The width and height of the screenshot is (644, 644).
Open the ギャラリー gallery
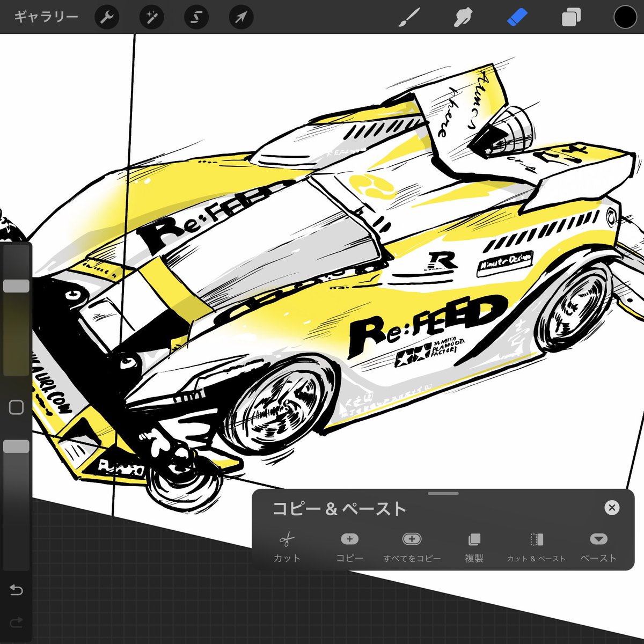tap(46, 17)
